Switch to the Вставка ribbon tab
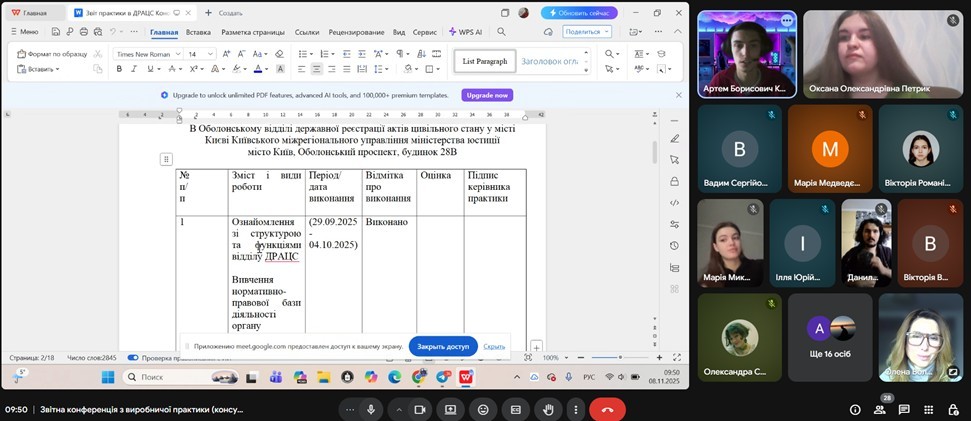 198,32
